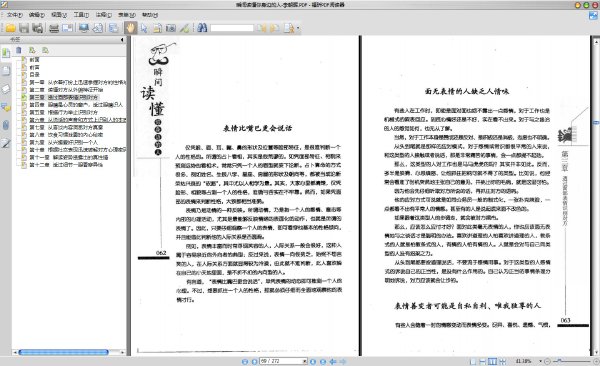Open the search options dropdown arrow
This screenshot has height=366, width=600.
coord(298,28)
